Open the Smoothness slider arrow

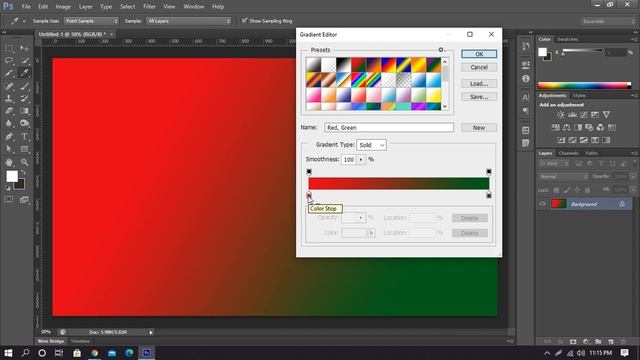pos(361,160)
